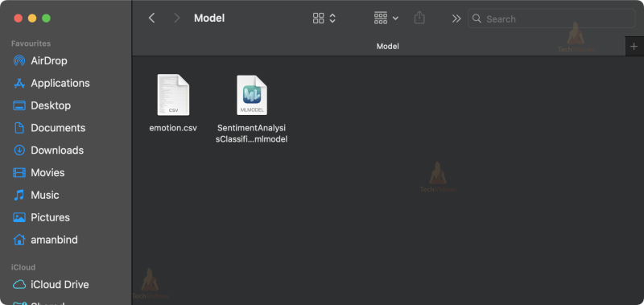Click the Desktop sidebar icon
644x305 pixels.
[x=19, y=105]
